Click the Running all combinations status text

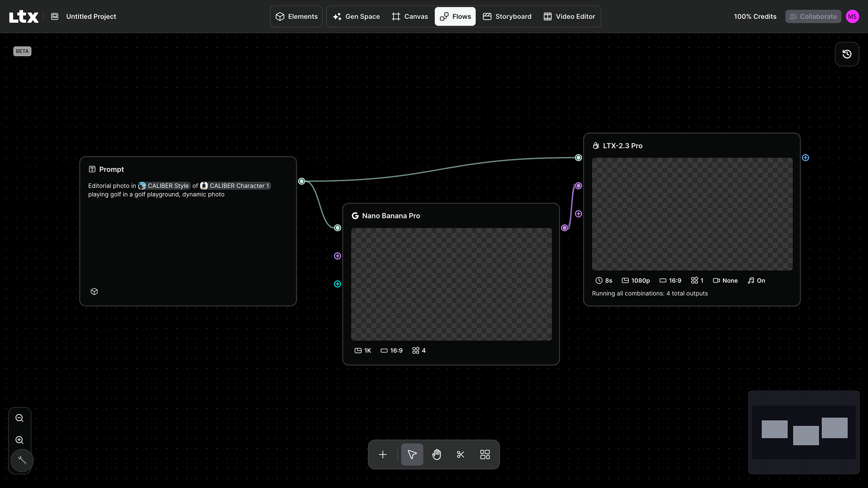650,294
